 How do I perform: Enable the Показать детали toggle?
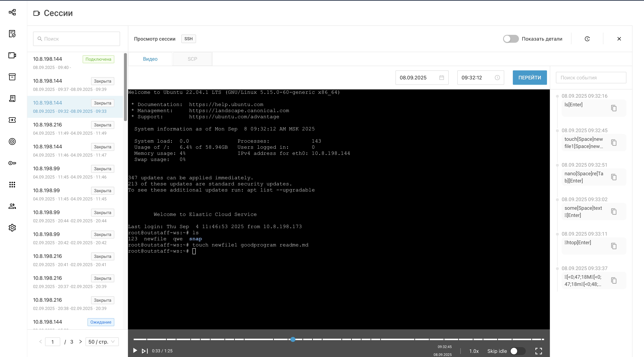tap(511, 39)
